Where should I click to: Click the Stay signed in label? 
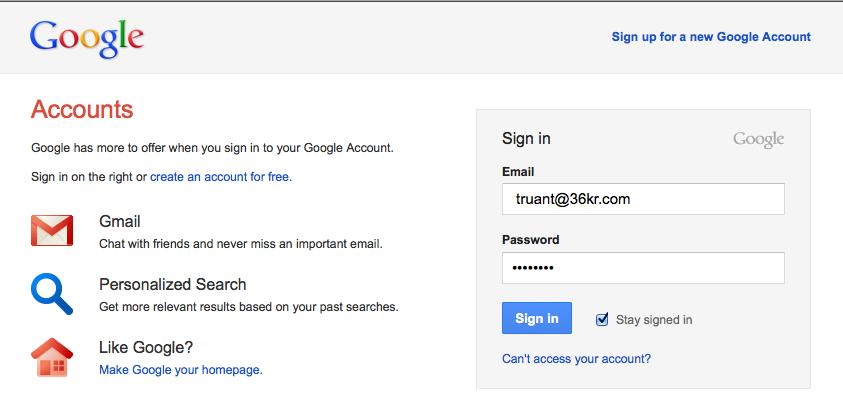[654, 320]
